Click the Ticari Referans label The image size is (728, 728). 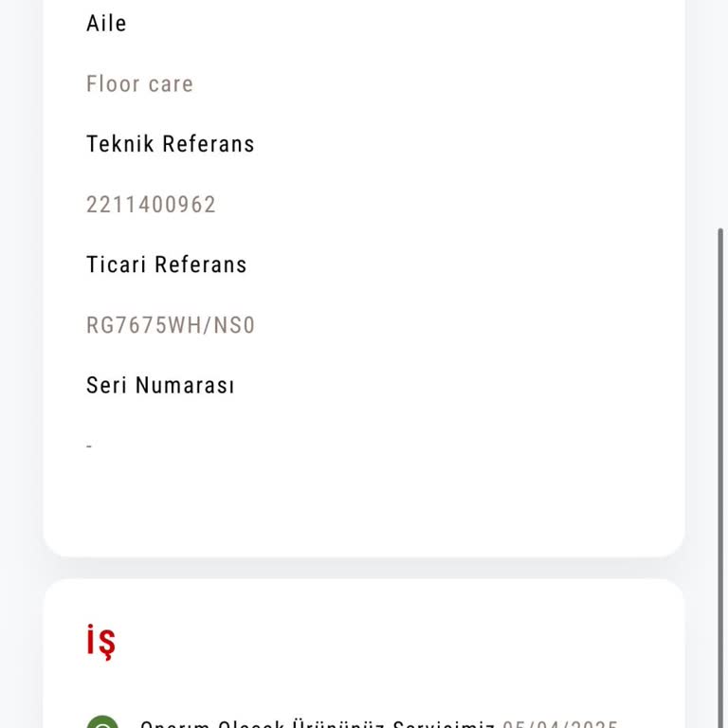(166, 265)
